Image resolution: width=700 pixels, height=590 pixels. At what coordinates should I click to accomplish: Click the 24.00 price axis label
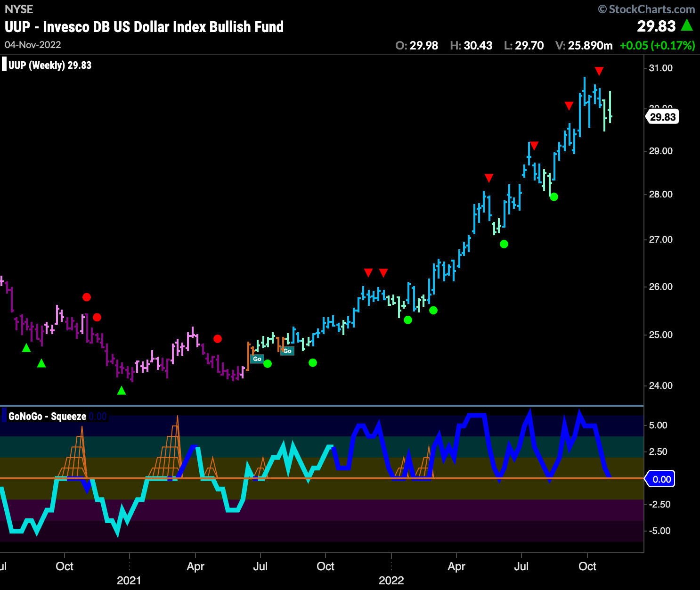(x=661, y=385)
